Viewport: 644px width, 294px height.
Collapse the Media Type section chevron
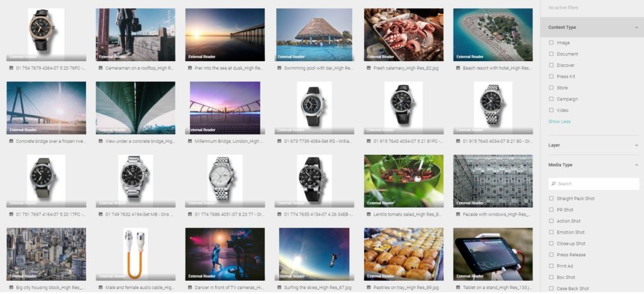(636, 165)
